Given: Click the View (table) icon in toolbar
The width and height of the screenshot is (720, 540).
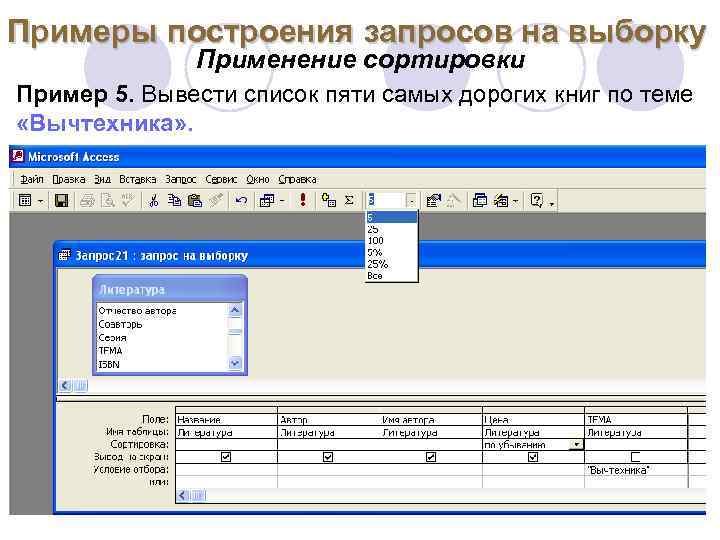Looking at the screenshot, I should point(25,201).
